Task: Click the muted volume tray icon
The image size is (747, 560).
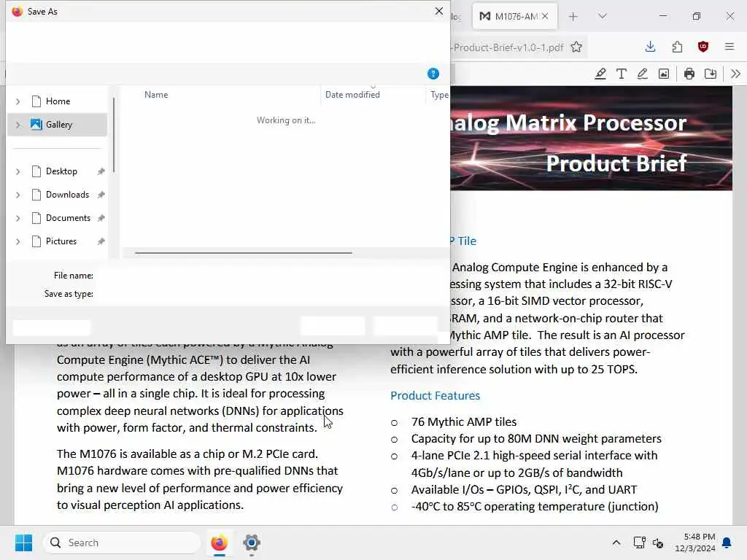Action: click(659, 542)
